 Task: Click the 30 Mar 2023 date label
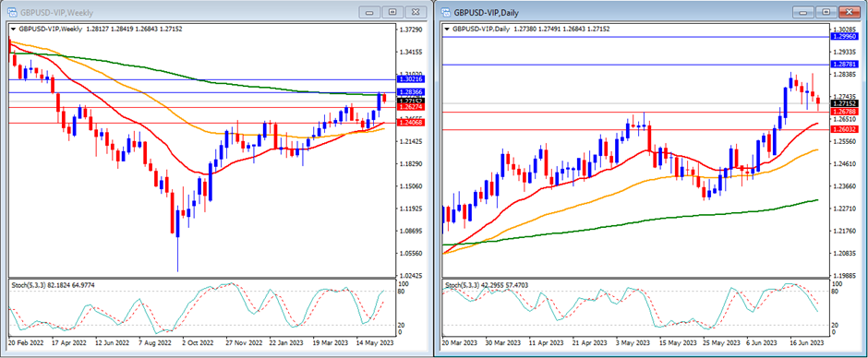coord(503,343)
